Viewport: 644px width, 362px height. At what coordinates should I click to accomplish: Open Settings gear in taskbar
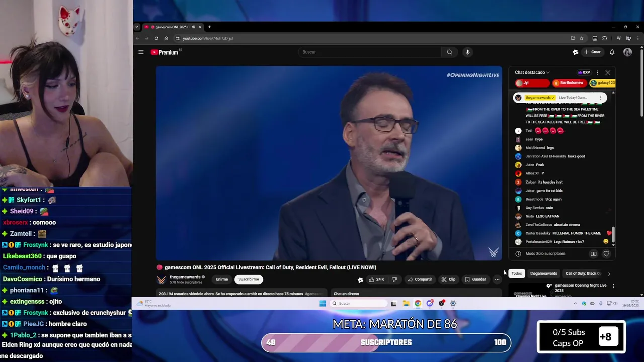click(453, 303)
